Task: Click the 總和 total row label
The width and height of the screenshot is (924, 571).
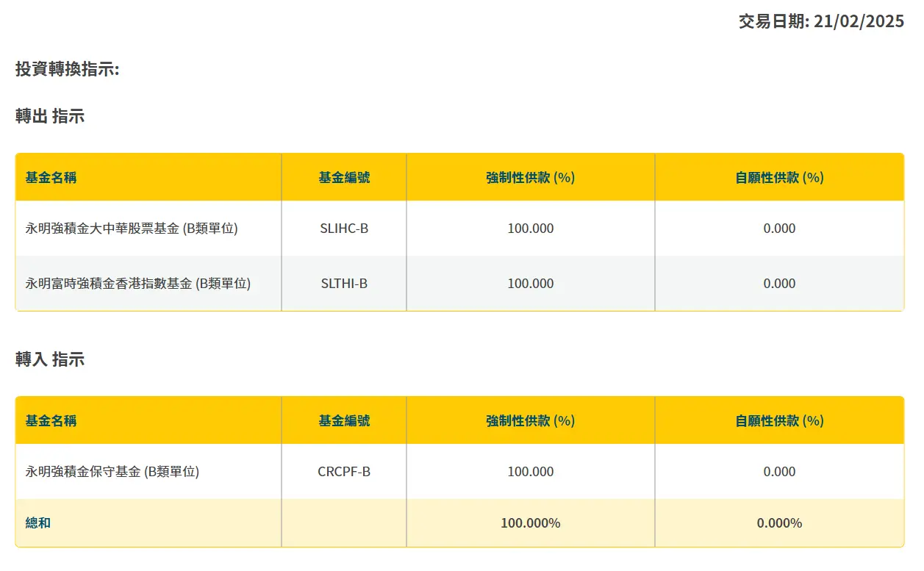Action: tap(38, 523)
